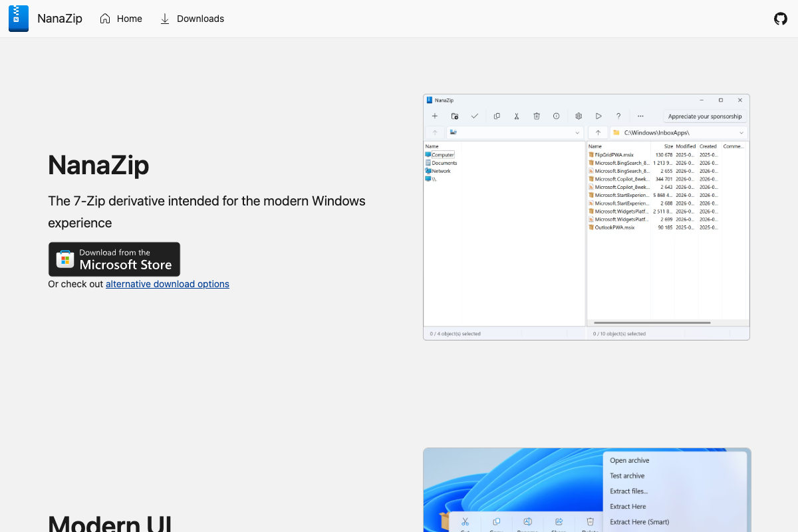The height and width of the screenshot is (532, 798).
Task: Click the NanaZip logo in the header
Action: tap(19, 19)
